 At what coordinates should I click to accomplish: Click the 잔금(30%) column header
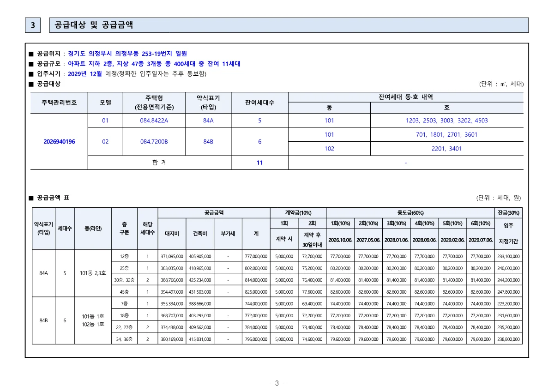(508, 213)
